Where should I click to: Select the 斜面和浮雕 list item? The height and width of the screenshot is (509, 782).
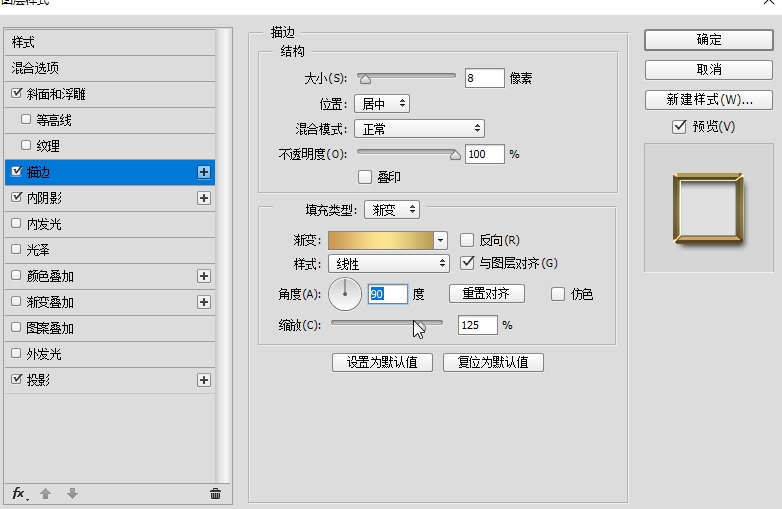(x=110, y=94)
